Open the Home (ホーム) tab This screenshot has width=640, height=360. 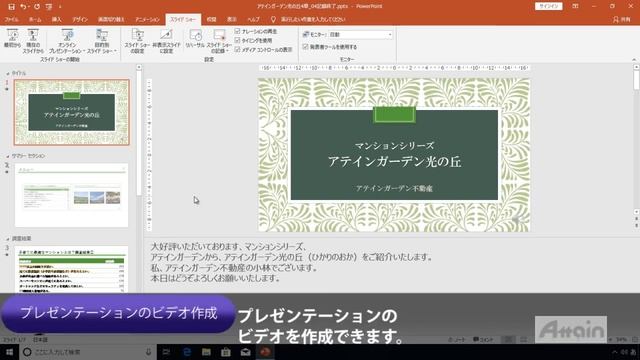coord(35,19)
